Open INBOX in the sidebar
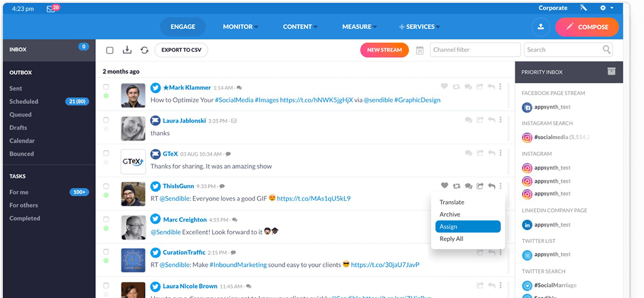Image resolution: width=644 pixels, height=298 pixels. [49, 50]
